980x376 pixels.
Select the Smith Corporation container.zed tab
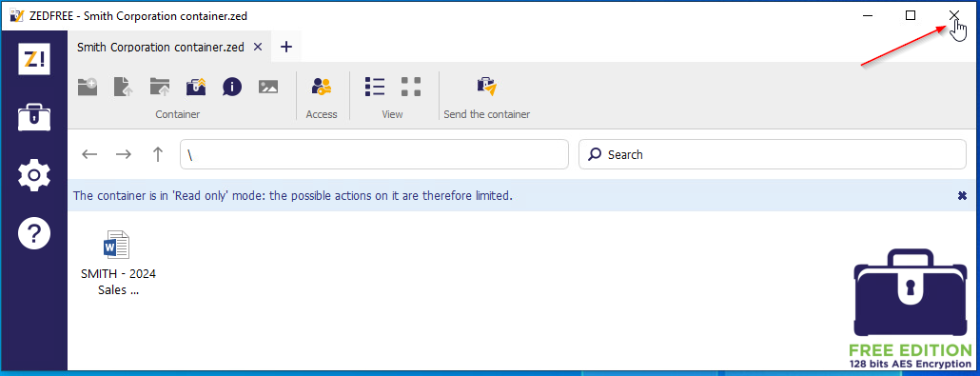(x=161, y=47)
